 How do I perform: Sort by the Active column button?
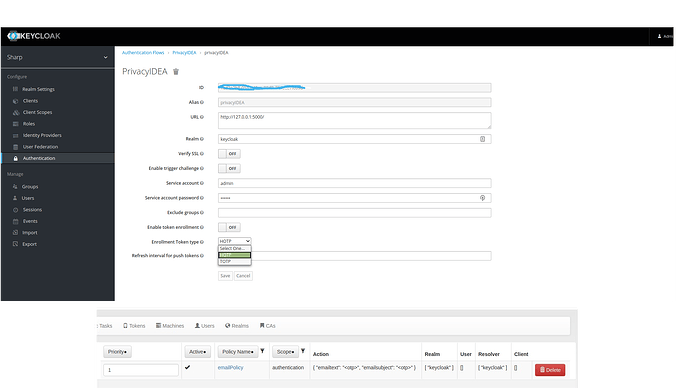(197, 351)
